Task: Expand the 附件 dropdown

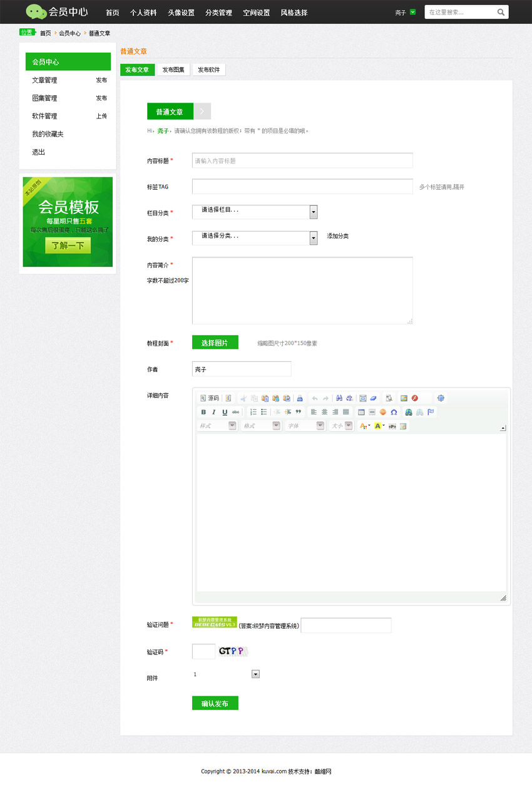Action: [x=255, y=674]
